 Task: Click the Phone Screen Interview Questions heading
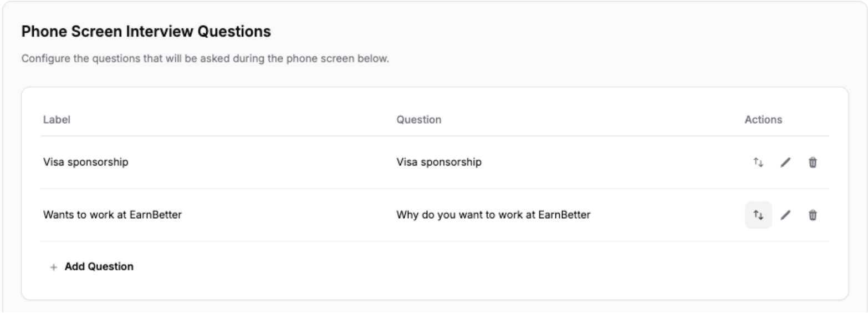pos(146,32)
